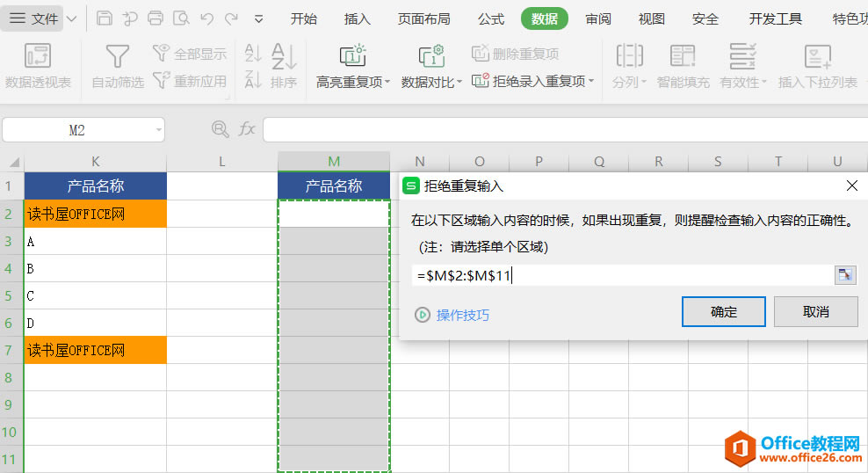Click the range input field $M$2:$M$11
The height and width of the screenshot is (473, 868).
click(x=623, y=275)
